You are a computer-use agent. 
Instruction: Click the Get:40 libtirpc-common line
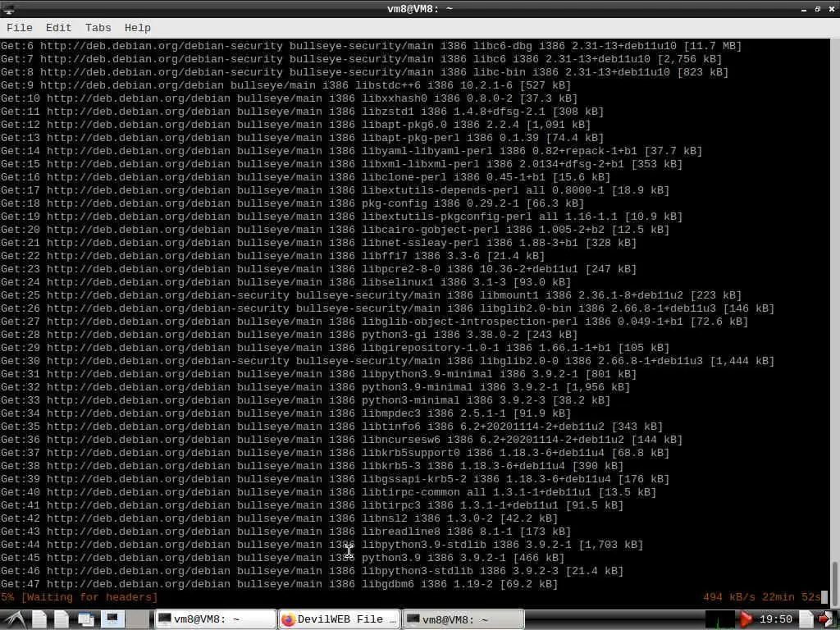[328, 492]
